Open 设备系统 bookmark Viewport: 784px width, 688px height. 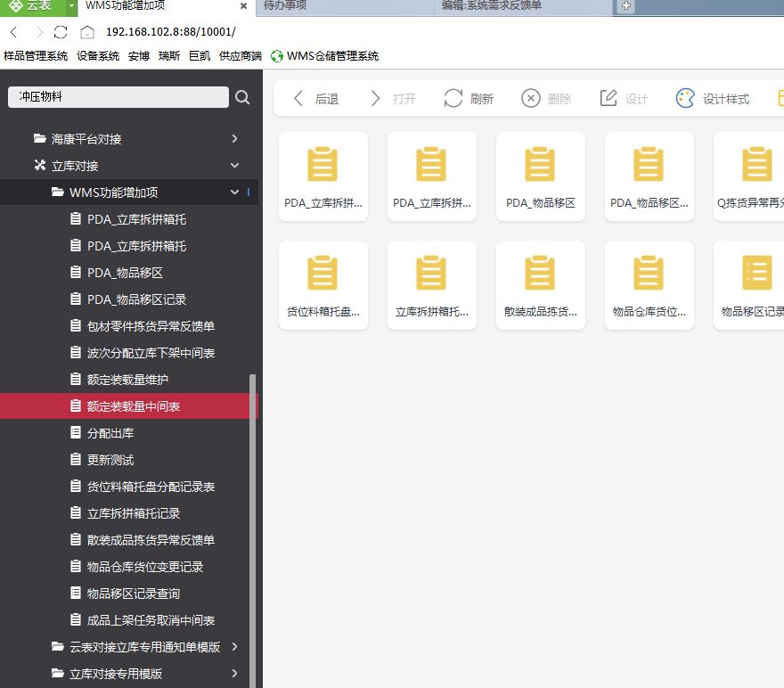point(98,56)
